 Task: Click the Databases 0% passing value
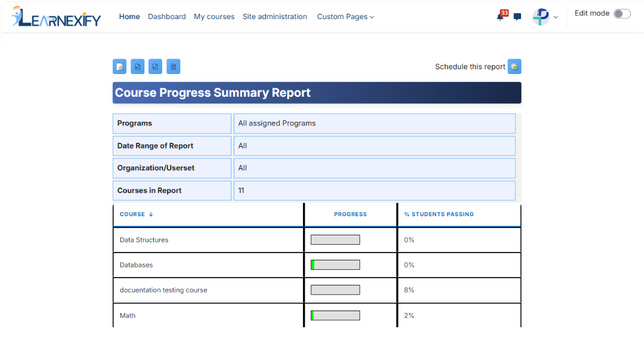pyautogui.click(x=409, y=265)
